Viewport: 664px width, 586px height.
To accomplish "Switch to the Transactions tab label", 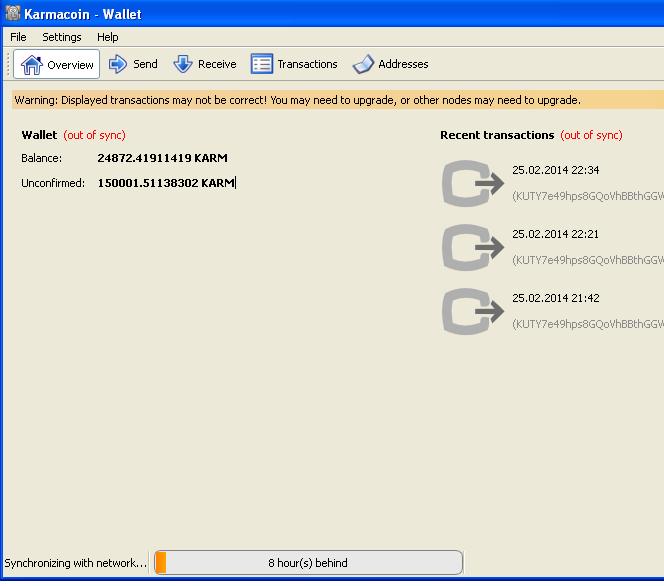I will (307, 64).
